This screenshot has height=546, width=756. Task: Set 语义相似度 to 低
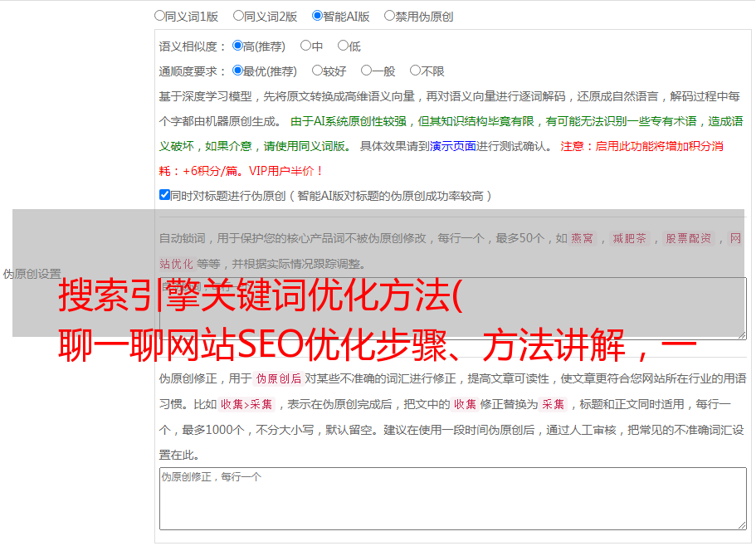[x=343, y=46]
